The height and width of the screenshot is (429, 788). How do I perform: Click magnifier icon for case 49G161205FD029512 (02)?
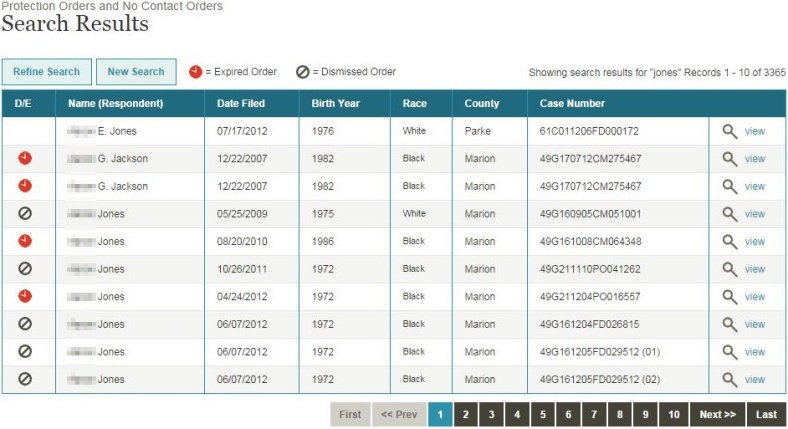(730, 379)
